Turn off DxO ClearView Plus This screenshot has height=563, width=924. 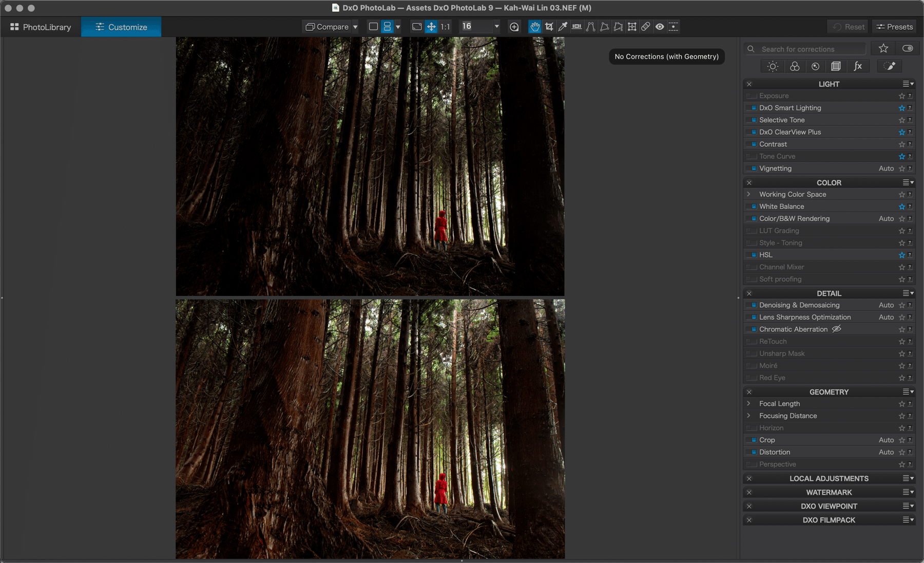[x=752, y=132]
